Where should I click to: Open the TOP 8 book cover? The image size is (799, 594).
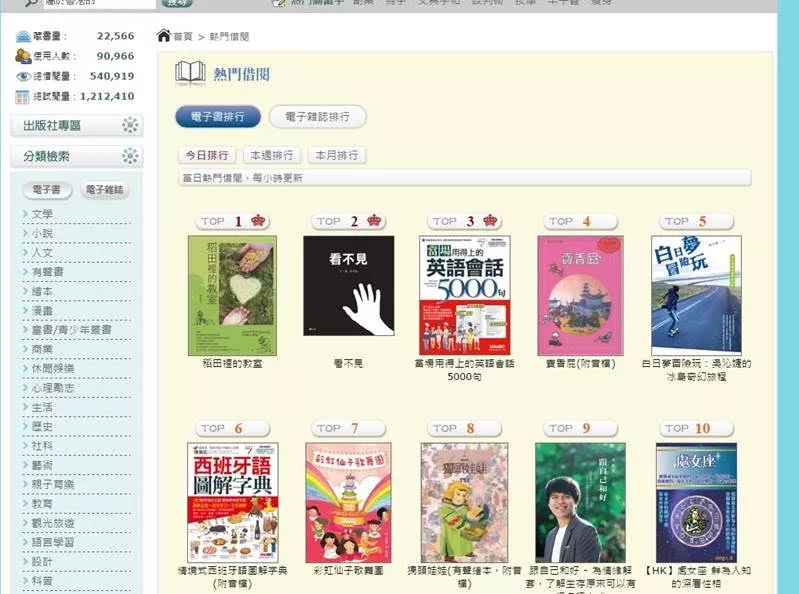tap(464, 503)
